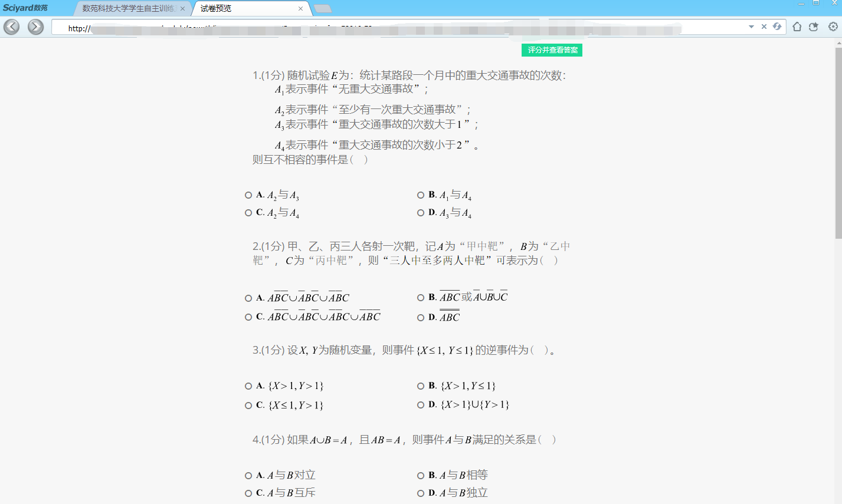
Task: Select question 1 option B radio
Action: click(421, 195)
